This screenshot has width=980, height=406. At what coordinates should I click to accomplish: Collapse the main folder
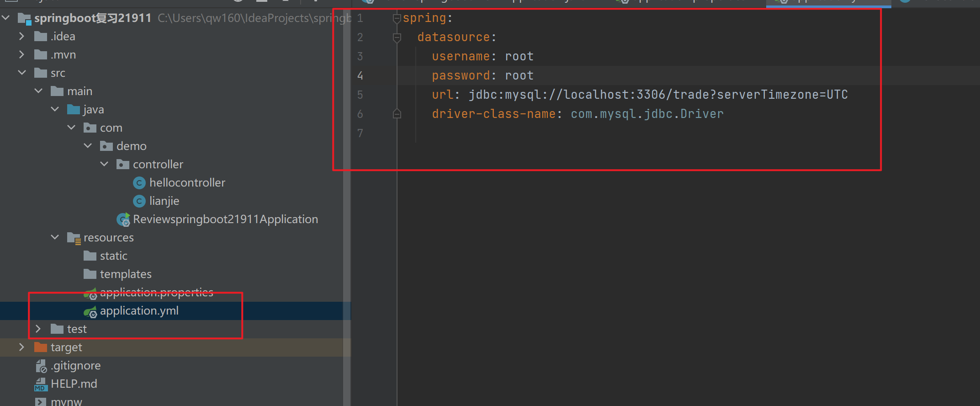point(38,91)
